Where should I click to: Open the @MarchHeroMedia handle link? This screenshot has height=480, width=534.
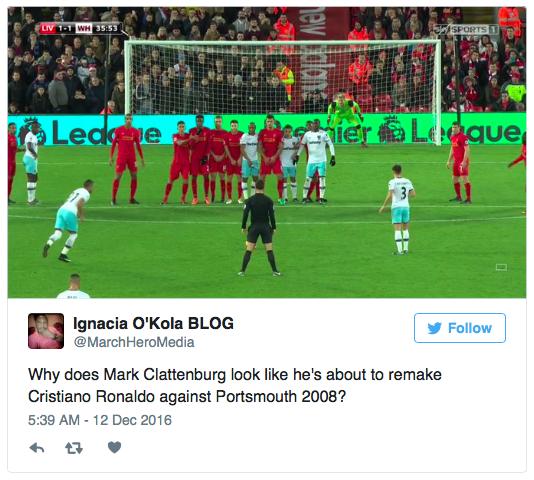[x=134, y=342]
